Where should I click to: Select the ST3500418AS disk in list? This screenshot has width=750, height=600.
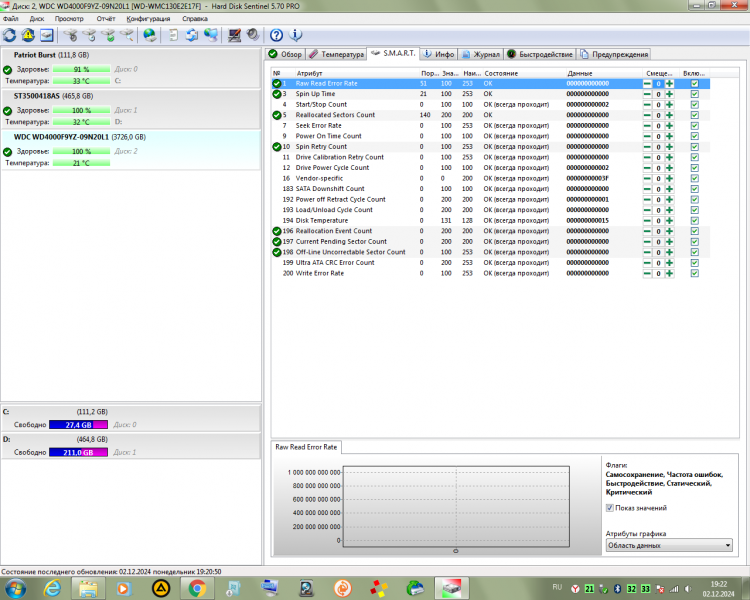131,109
